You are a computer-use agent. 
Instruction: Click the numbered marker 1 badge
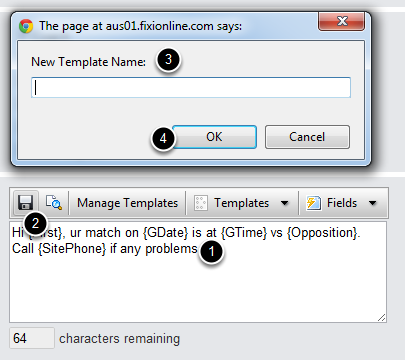coord(212,252)
